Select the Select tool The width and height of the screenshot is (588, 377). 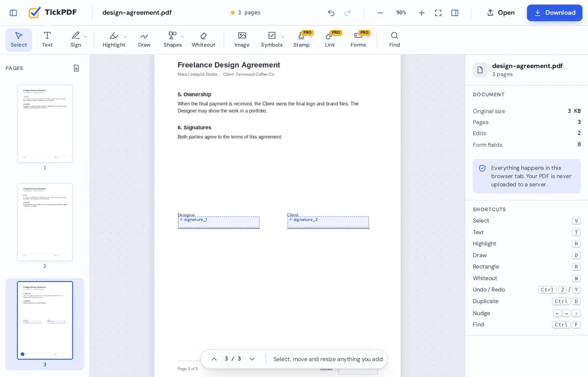19,40
